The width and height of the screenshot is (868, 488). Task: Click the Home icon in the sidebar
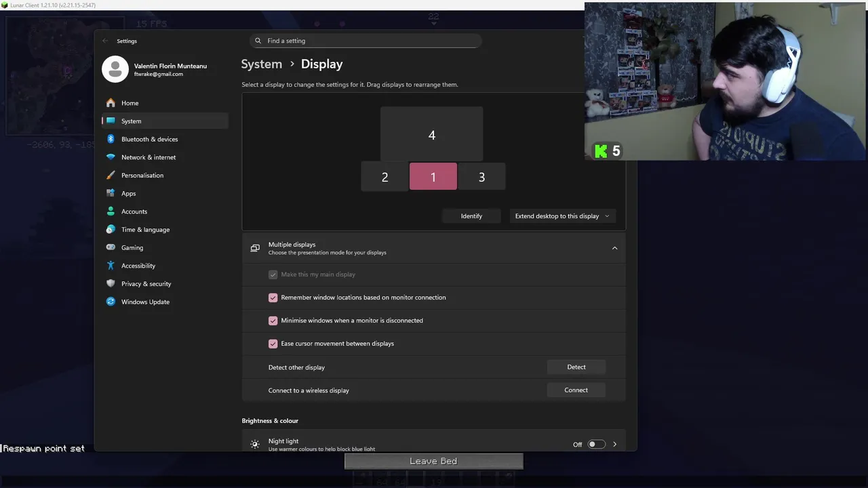(x=111, y=103)
